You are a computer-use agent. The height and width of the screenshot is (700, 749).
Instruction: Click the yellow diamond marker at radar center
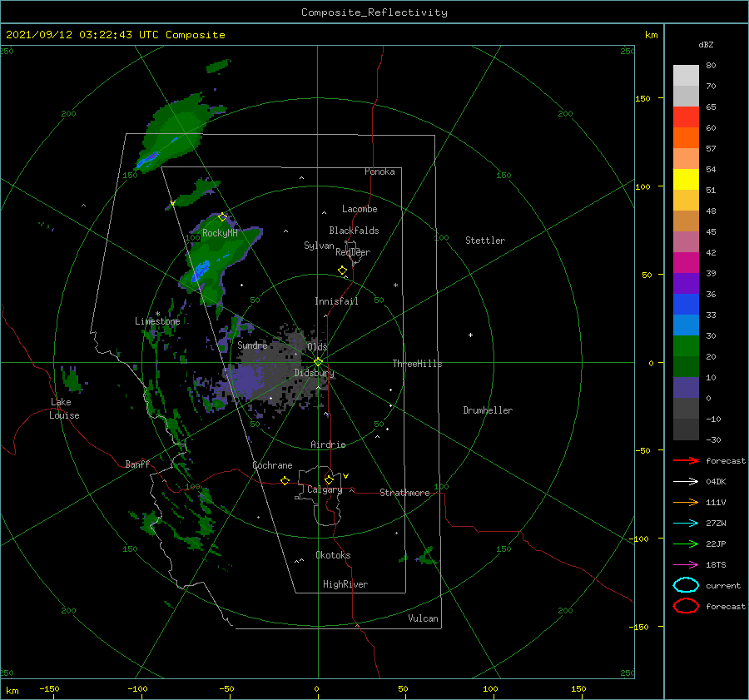point(318,362)
